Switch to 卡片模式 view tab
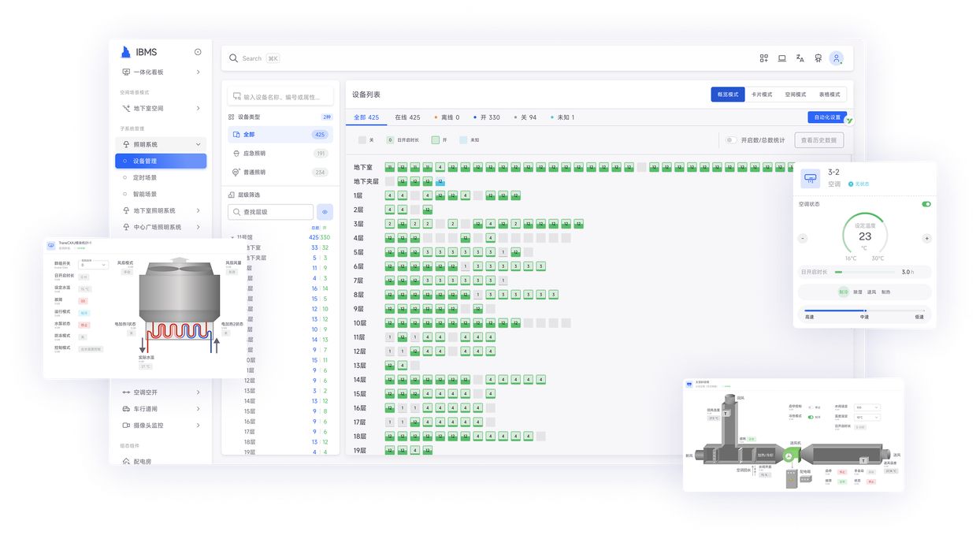The width and height of the screenshot is (980, 539). coord(762,95)
